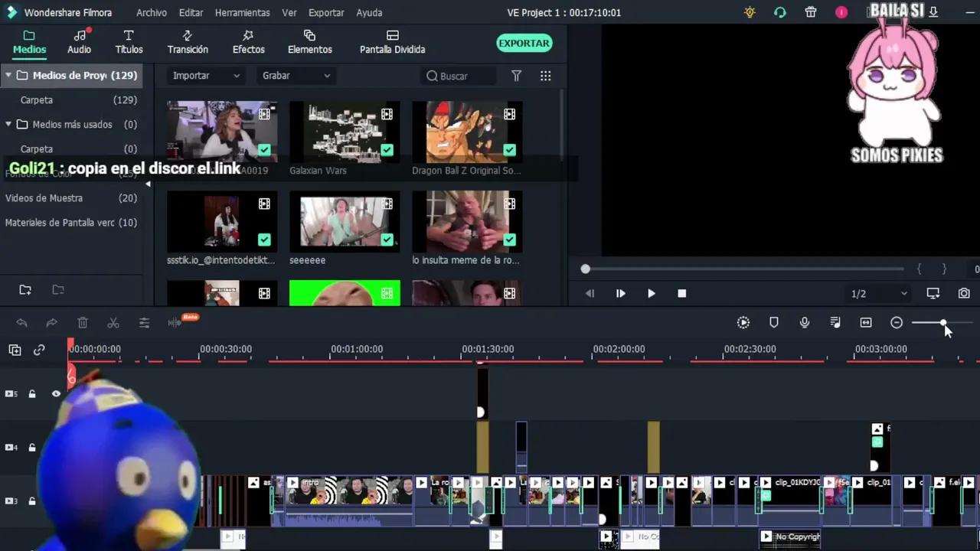
Task: Click the Buscar search field
Action: (458, 76)
